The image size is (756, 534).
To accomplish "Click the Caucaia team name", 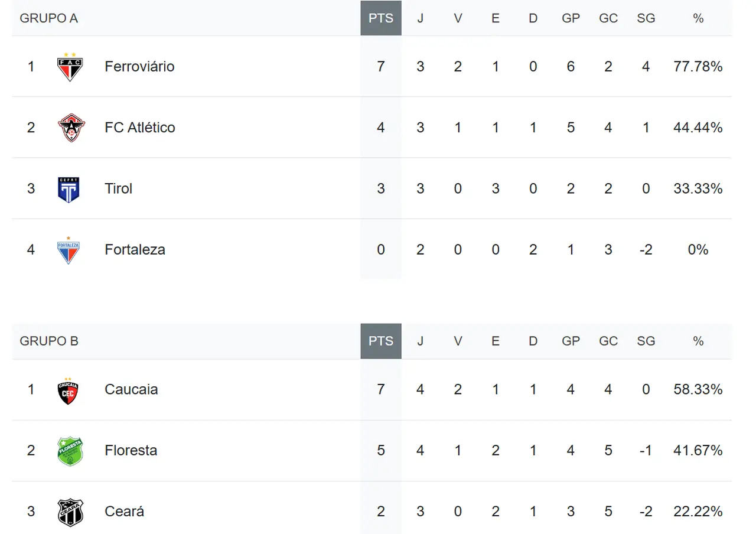I will tap(131, 390).
